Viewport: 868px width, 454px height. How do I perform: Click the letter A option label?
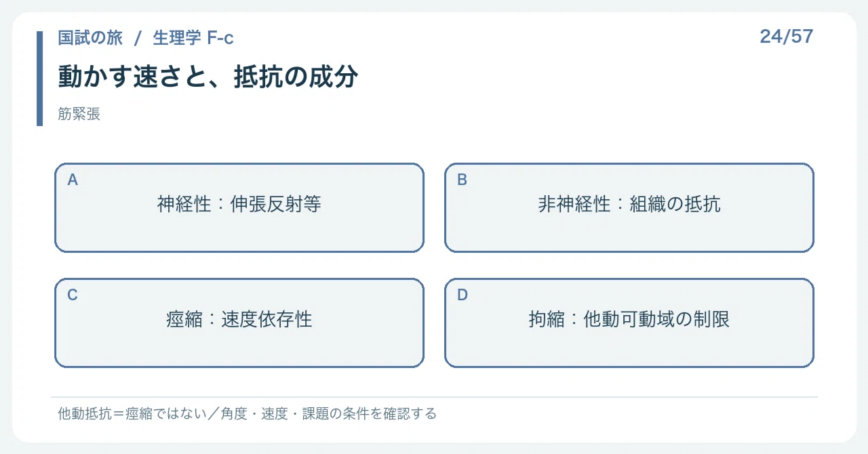click(73, 180)
